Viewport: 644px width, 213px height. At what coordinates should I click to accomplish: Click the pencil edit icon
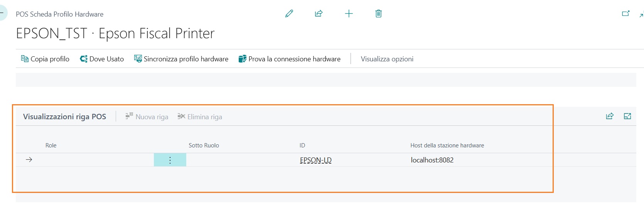tap(289, 14)
